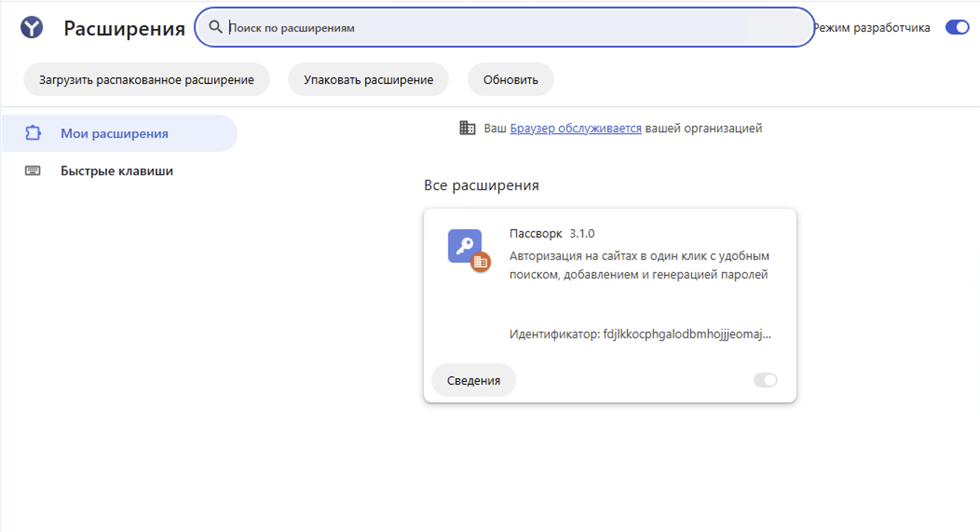Image resolution: width=980 pixels, height=532 pixels.
Task: Focus the Поиск по расширениям search field
Action: (x=504, y=27)
